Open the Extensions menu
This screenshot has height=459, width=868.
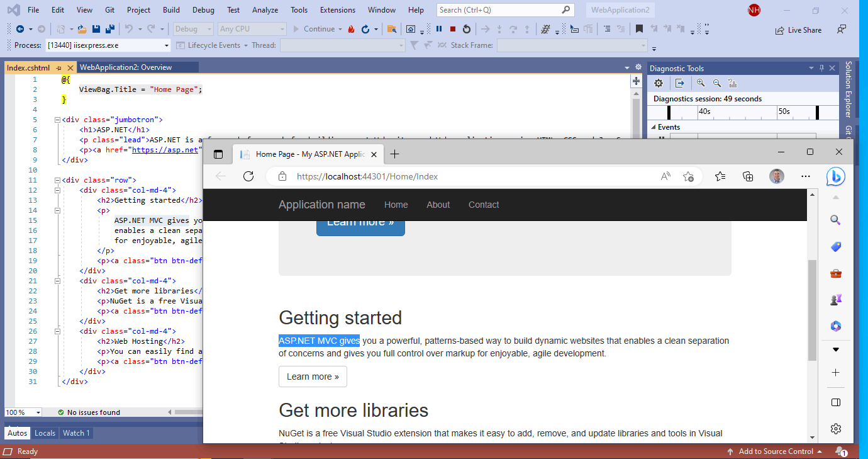click(337, 10)
